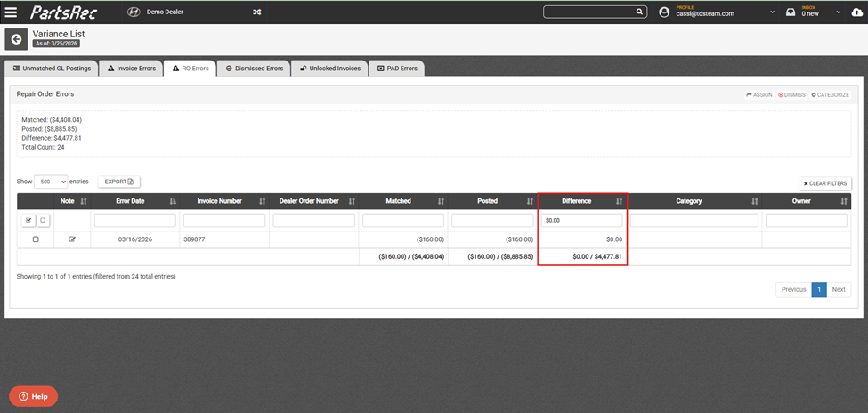Open the PAD Errors tab
Viewport: 868px width, 413px height.
397,69
